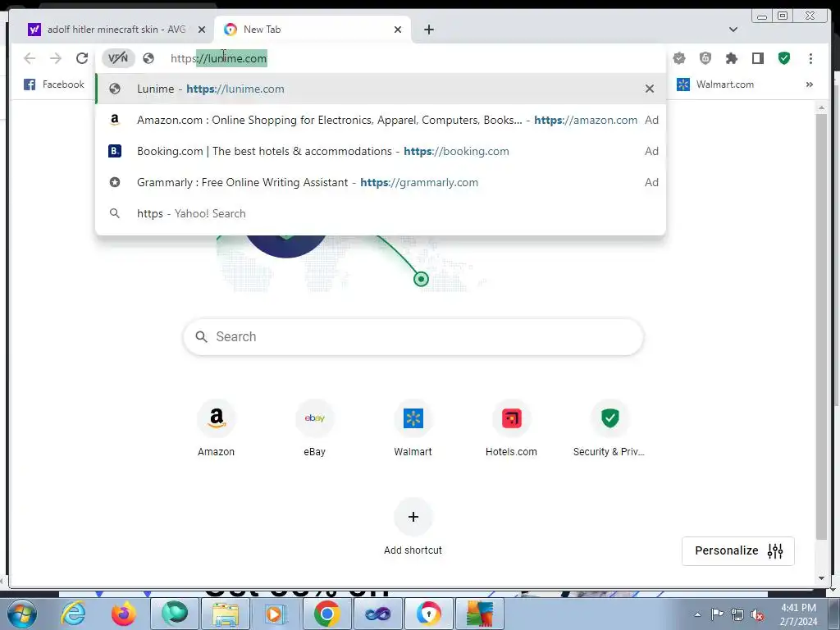Click the VPN toggle in address bar

pyautogui.click(x=118, y=58)
